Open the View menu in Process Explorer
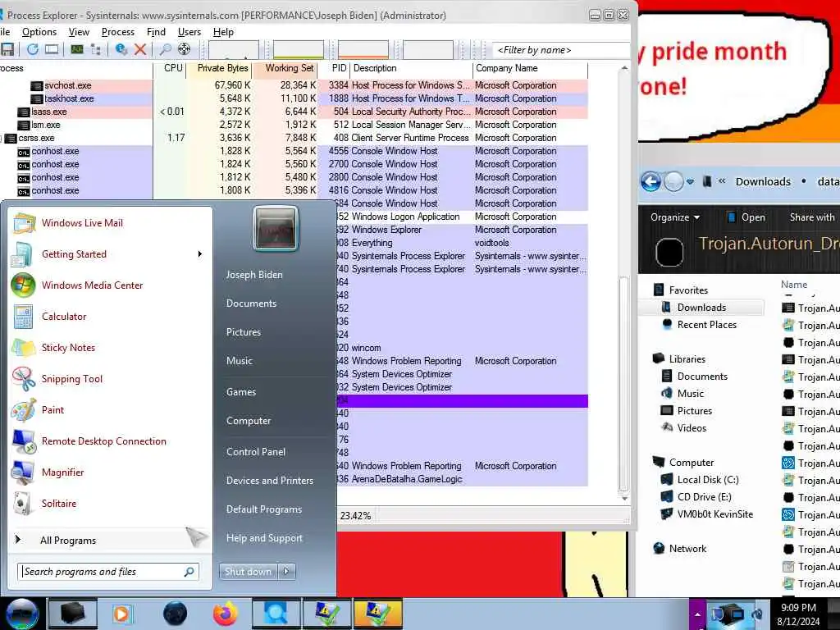Screen dimensions: 840x630 pyautogui.click(x=79, y=32)
